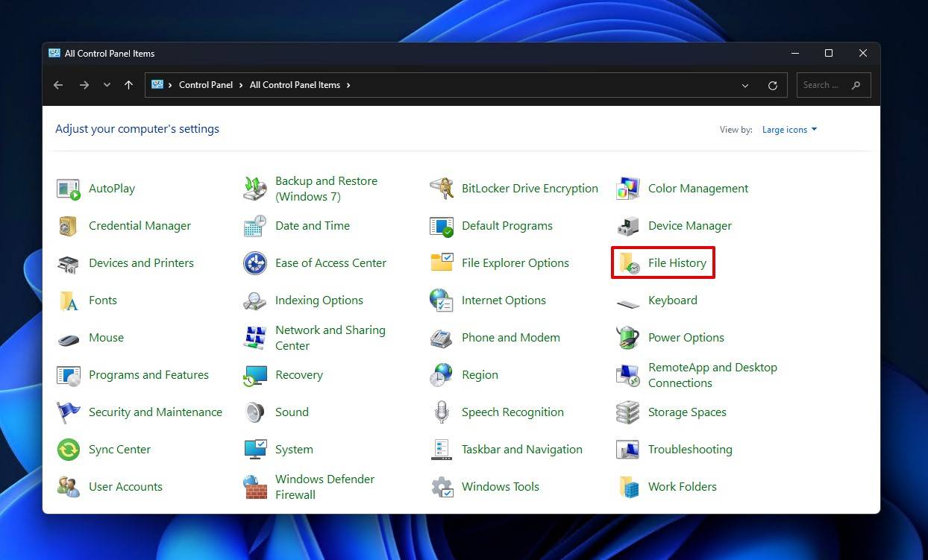Open the System link
Screen dimensions: 928x560
click(294, 450)
